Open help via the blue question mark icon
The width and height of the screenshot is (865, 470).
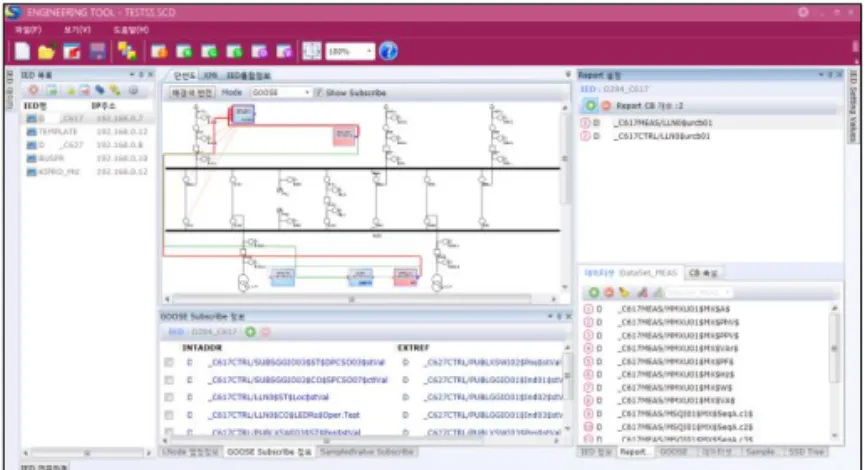point(388,51)
